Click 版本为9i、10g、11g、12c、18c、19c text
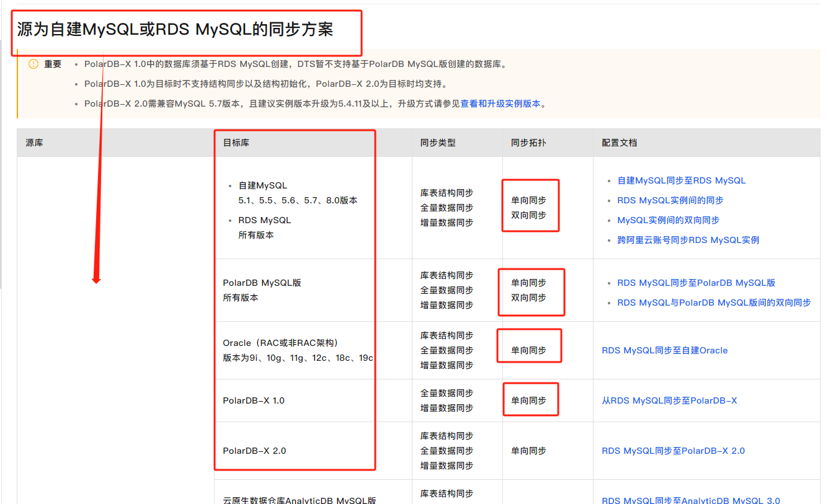 (298, 358)
